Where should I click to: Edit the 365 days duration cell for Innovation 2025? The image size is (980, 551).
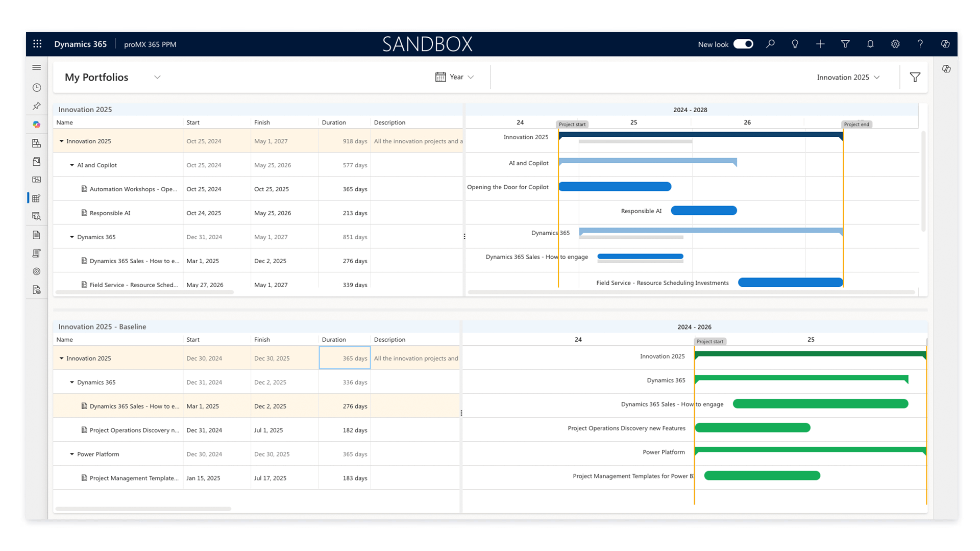(345, 358)
